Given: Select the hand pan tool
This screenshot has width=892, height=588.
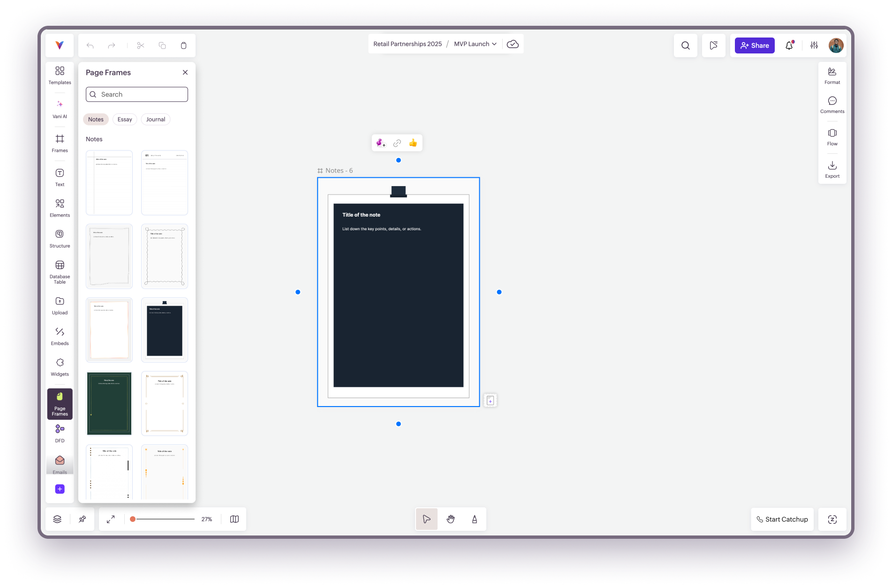Looking at the screenshot, I should (451, 519).
